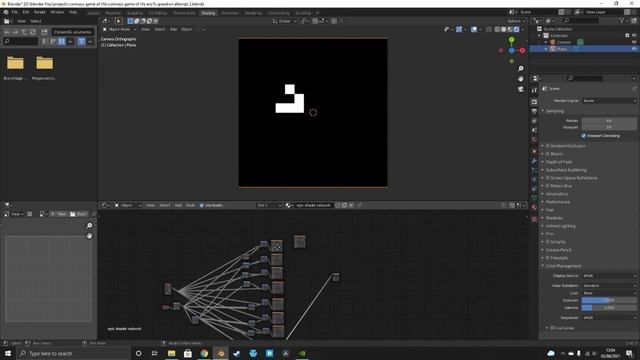Open the Add menu in 3D viewport header
The width and height of the screenshot is (640, 360).
[173, 29]
